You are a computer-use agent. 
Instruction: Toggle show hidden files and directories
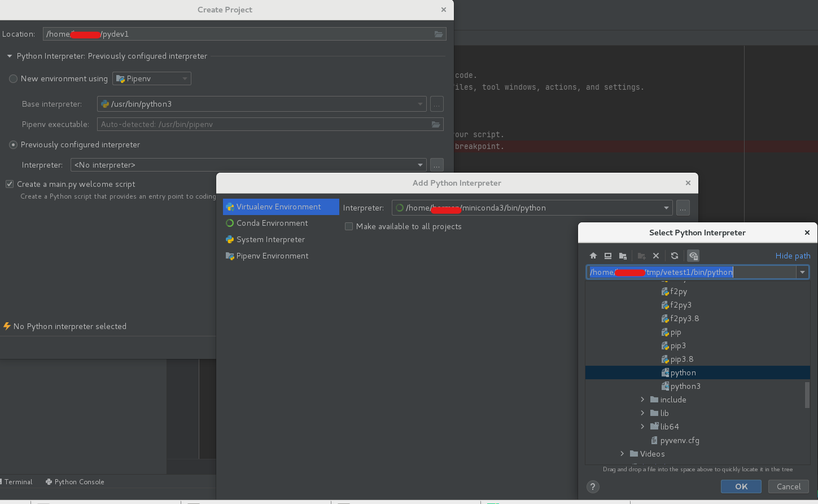pyautogui.click(x=693, y=256)
